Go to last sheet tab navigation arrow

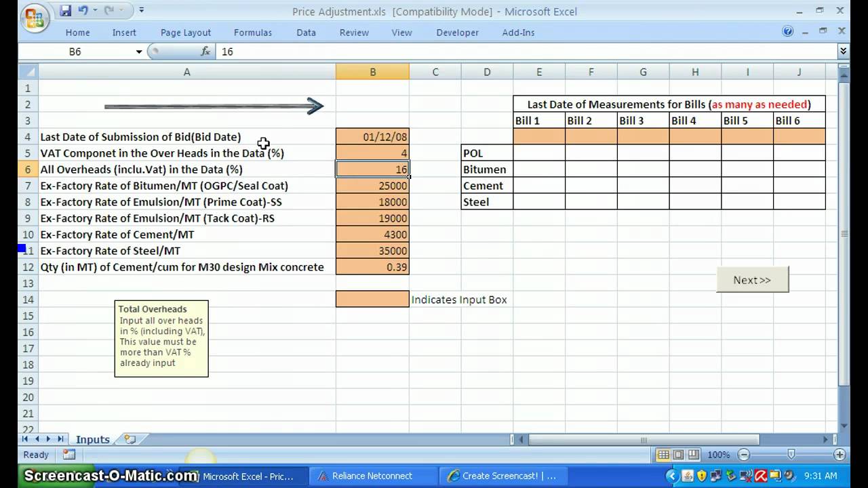click(60, 439)
